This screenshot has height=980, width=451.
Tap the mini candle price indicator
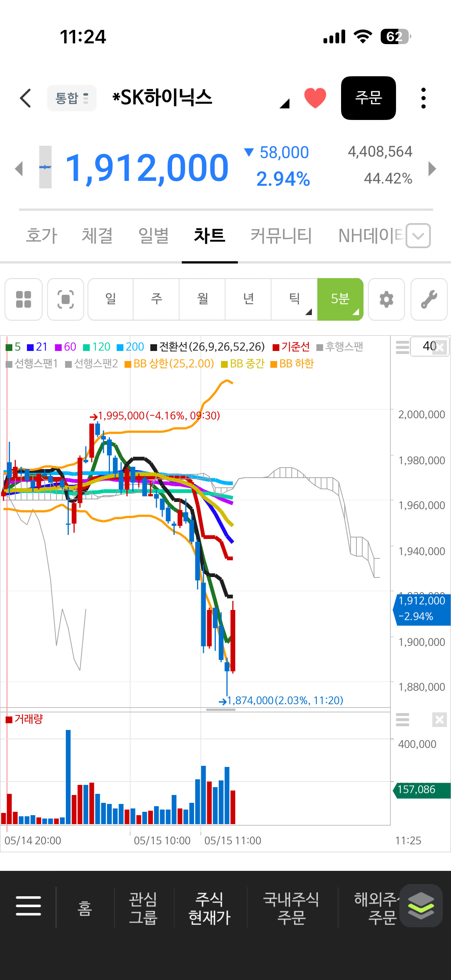click(x=45, y=167)
